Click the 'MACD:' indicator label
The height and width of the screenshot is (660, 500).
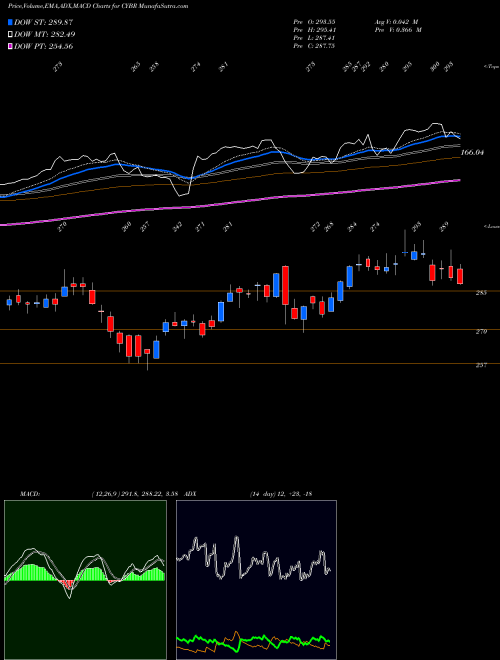[x=29, y=493]
